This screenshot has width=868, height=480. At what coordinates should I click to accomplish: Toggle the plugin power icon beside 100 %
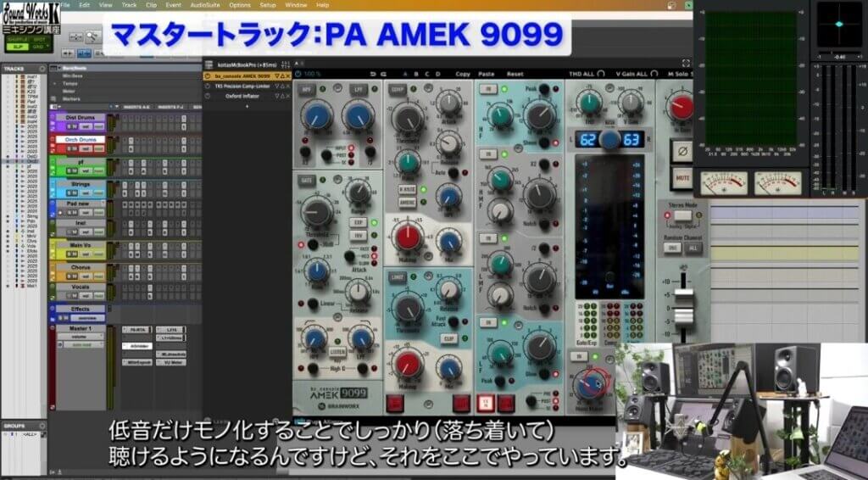click(x=298, y=74)
